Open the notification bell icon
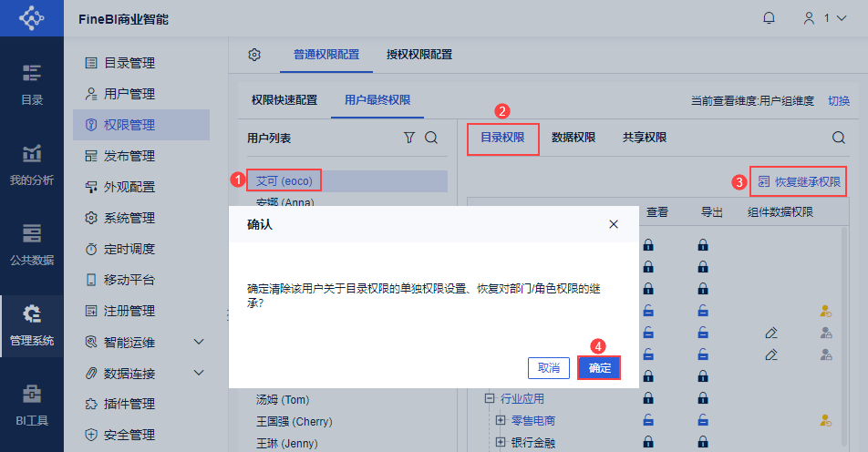The height and width of the screenshot is (452, 868). click(769, 18)
